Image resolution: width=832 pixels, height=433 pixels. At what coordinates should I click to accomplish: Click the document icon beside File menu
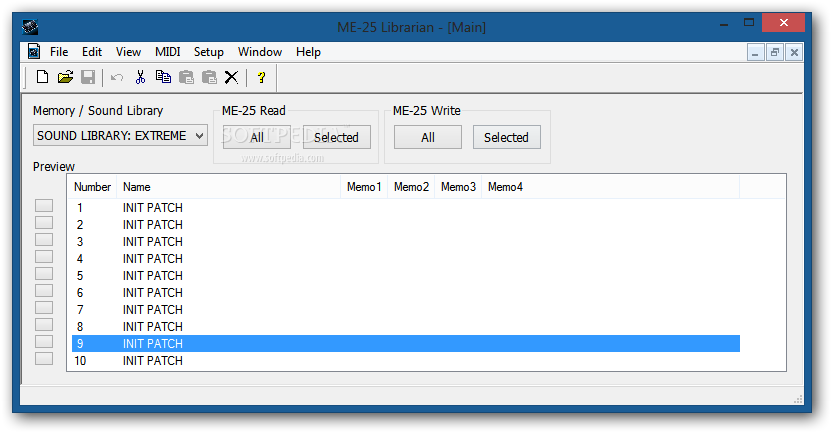point(34,51)
